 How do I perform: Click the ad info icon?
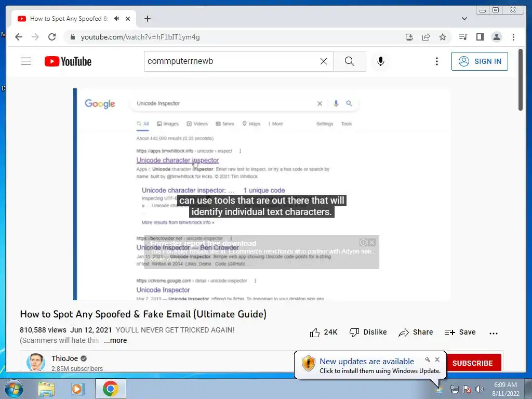tap(363, 242)
